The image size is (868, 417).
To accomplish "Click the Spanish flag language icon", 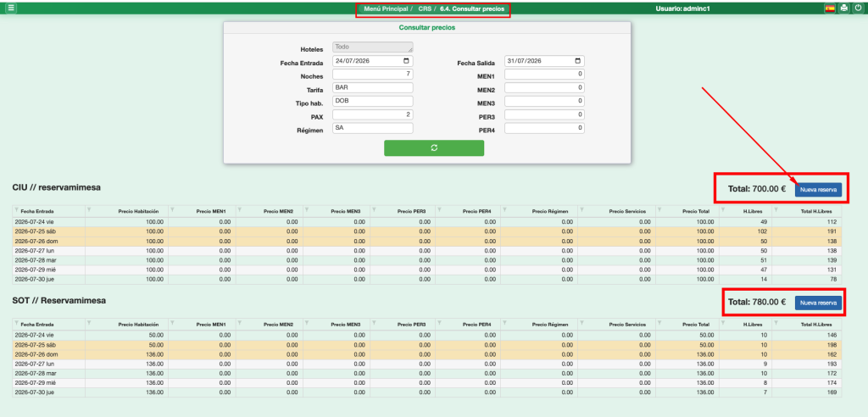I will 830,8.
